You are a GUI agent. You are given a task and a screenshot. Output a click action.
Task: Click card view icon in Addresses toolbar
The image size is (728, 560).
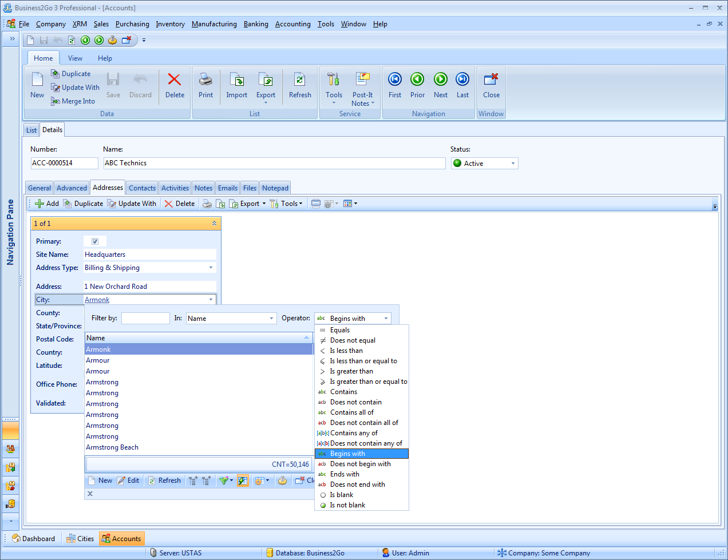(x=315, y=204)
